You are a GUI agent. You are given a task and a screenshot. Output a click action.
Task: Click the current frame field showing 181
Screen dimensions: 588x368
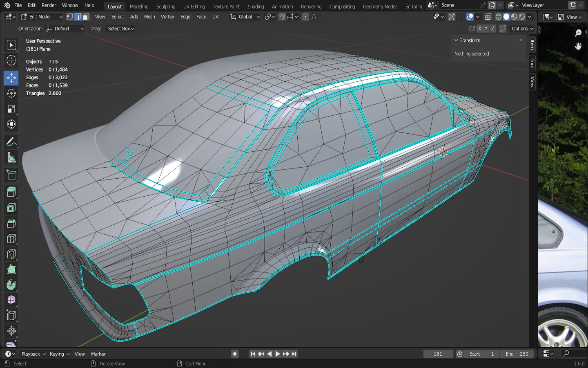[x=438, y=354]
